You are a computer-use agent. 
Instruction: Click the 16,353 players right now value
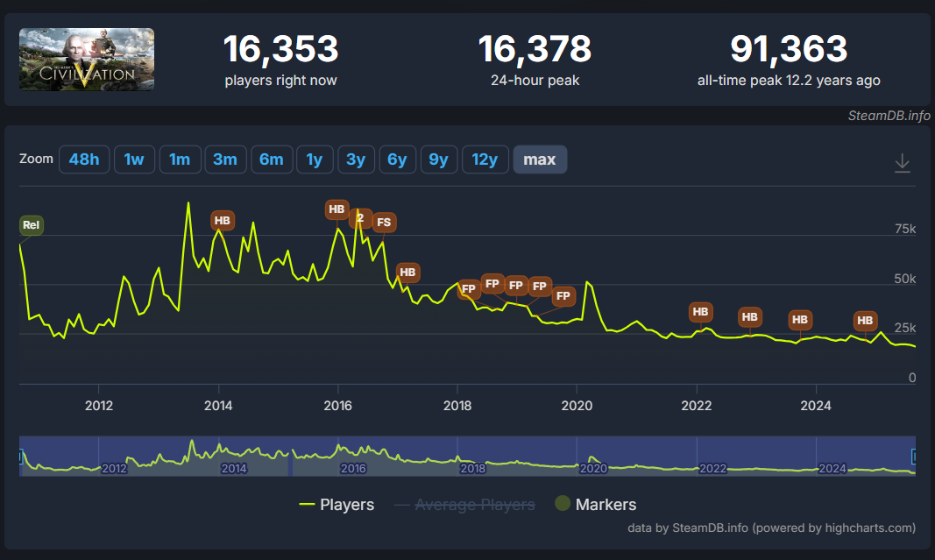(x=281, y=49)
